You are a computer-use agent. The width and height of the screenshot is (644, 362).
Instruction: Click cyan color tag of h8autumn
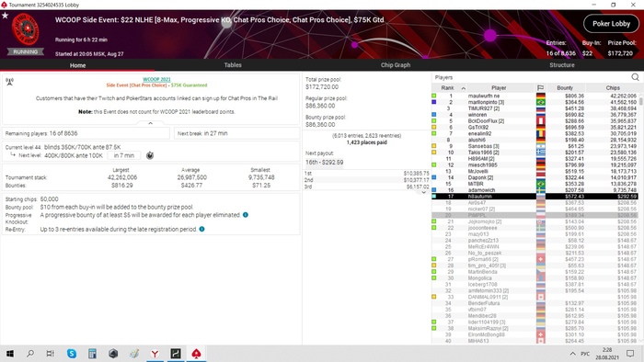tap(433, 197)
